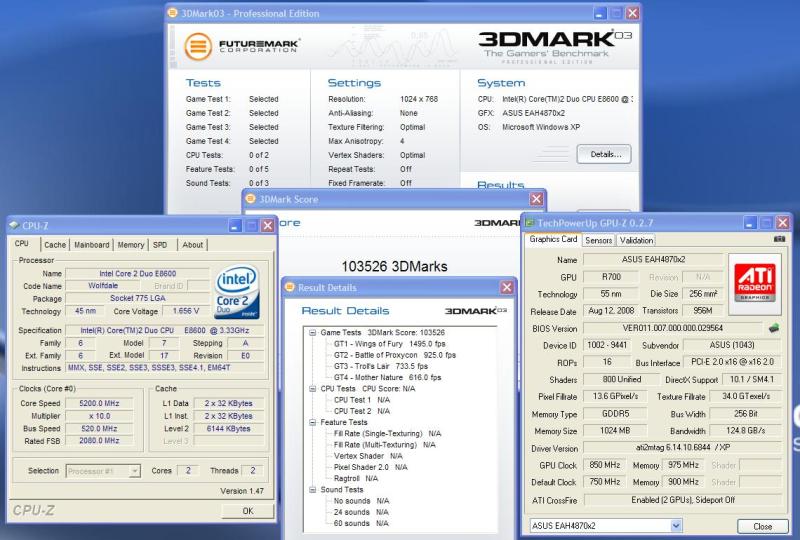Select the Pixel Shader 2.0 tree row
This screenshot has height=540, width=800.
(370, 468)
